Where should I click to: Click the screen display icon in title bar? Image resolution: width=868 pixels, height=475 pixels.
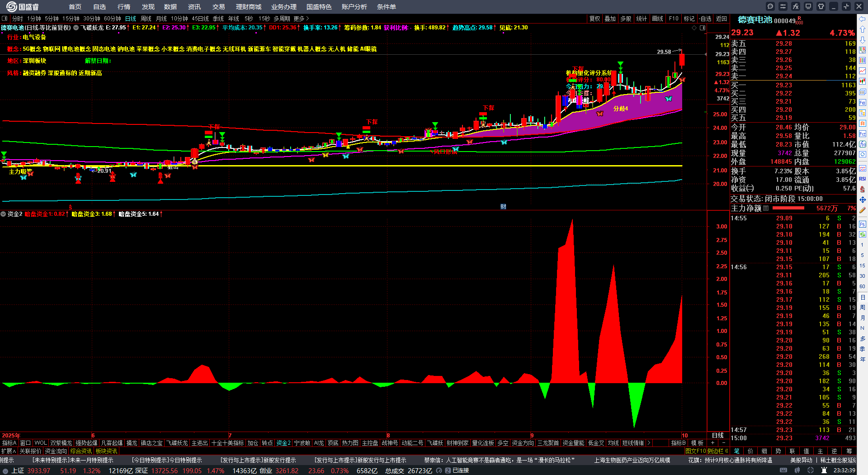(x=808, y=6)
